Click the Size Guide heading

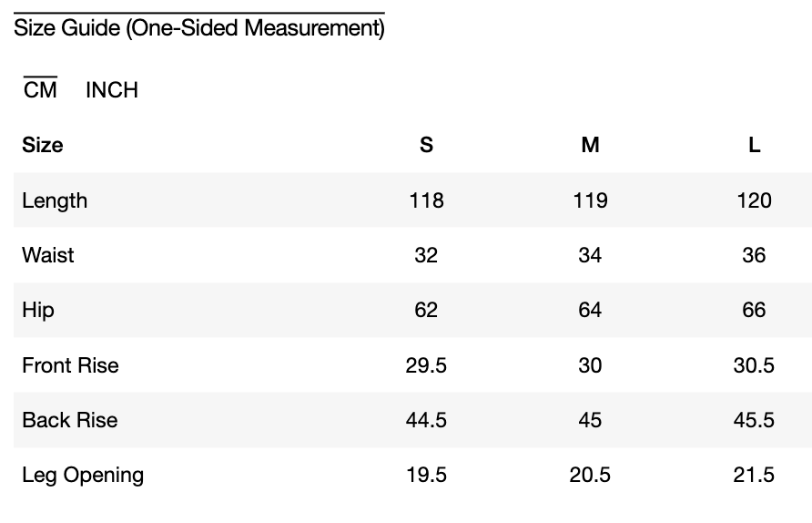(x=198, y=28)
